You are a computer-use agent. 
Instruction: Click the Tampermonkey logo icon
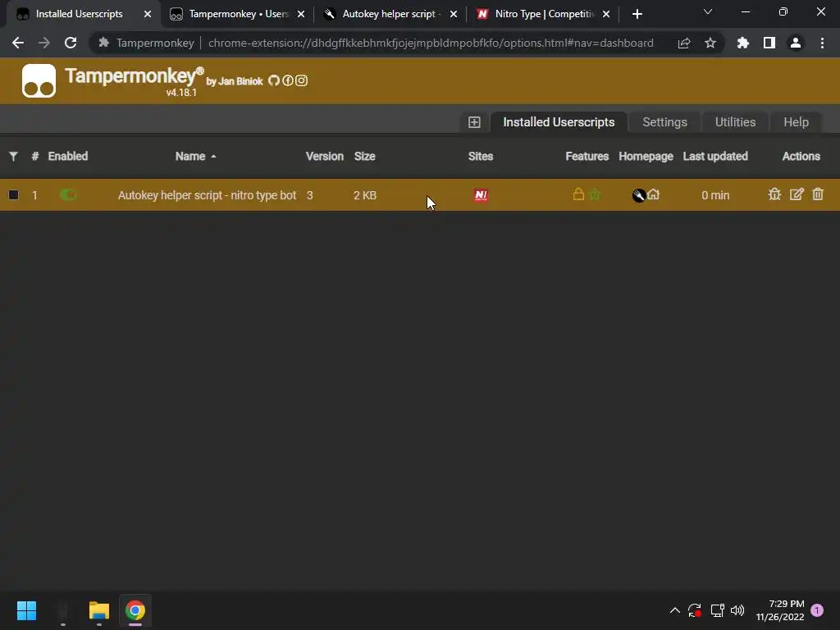[x=39, y=81]
